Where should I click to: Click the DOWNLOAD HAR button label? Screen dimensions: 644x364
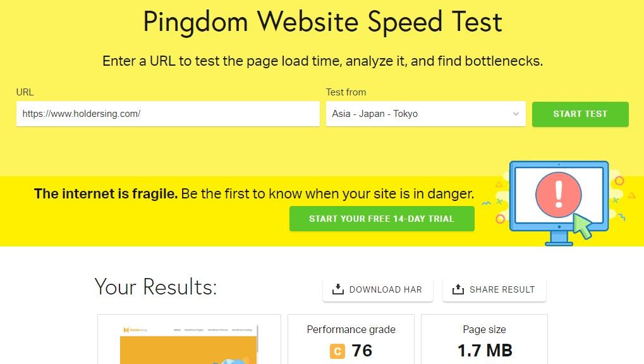click(x=386, y=289)
